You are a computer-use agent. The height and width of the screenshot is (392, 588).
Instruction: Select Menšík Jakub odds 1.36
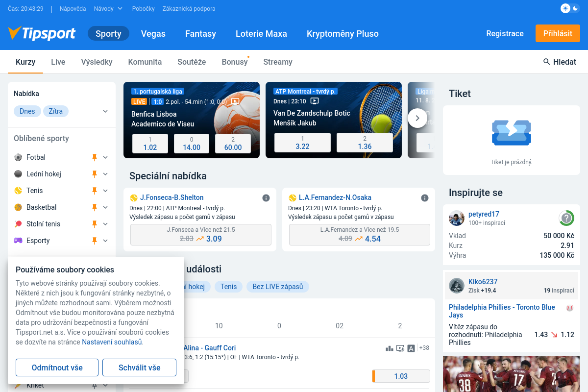pos(365,143)
